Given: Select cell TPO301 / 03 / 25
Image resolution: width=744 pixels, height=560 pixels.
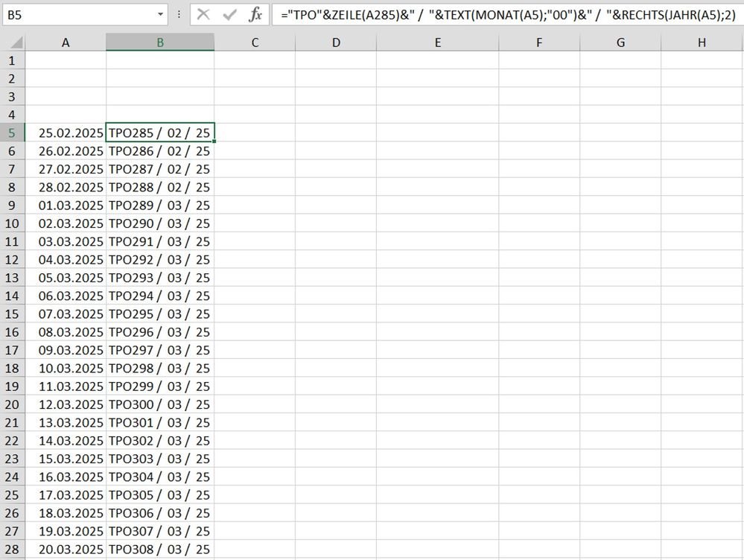Looking at the screenshot, I should 160,422.
